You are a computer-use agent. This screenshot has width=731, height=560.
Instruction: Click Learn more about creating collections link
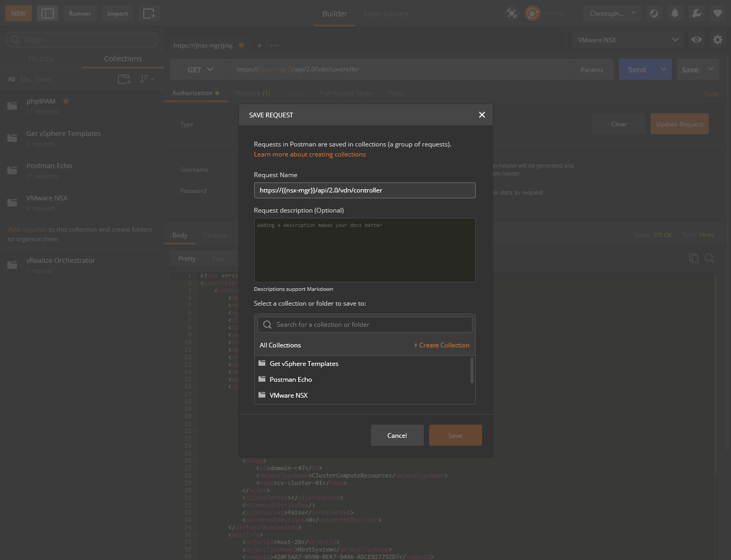click(x=310, y=154)
